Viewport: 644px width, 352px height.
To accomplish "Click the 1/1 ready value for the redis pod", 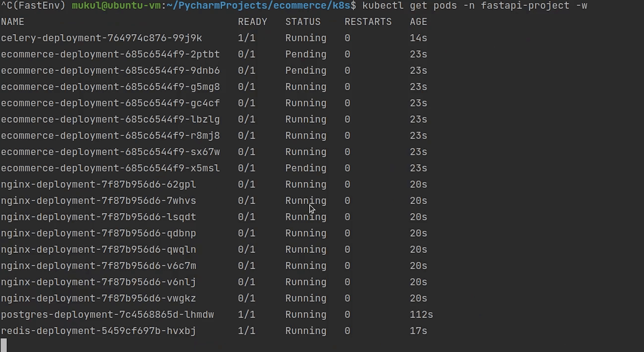I will click(x=246, y=331).
